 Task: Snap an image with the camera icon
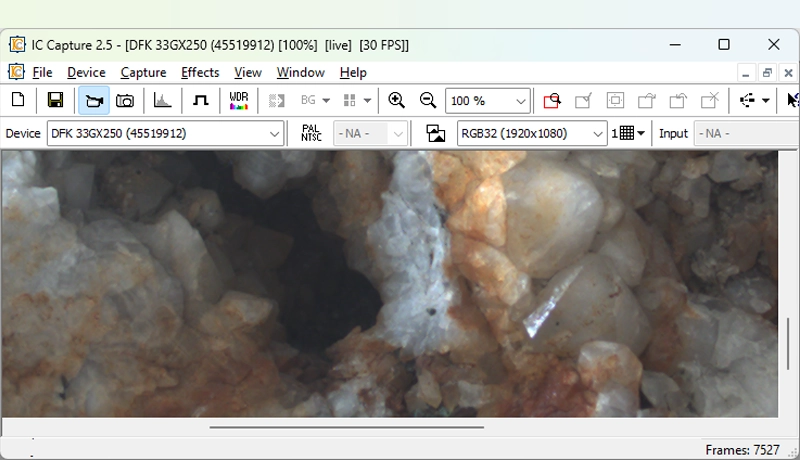[x=125, y=100]
